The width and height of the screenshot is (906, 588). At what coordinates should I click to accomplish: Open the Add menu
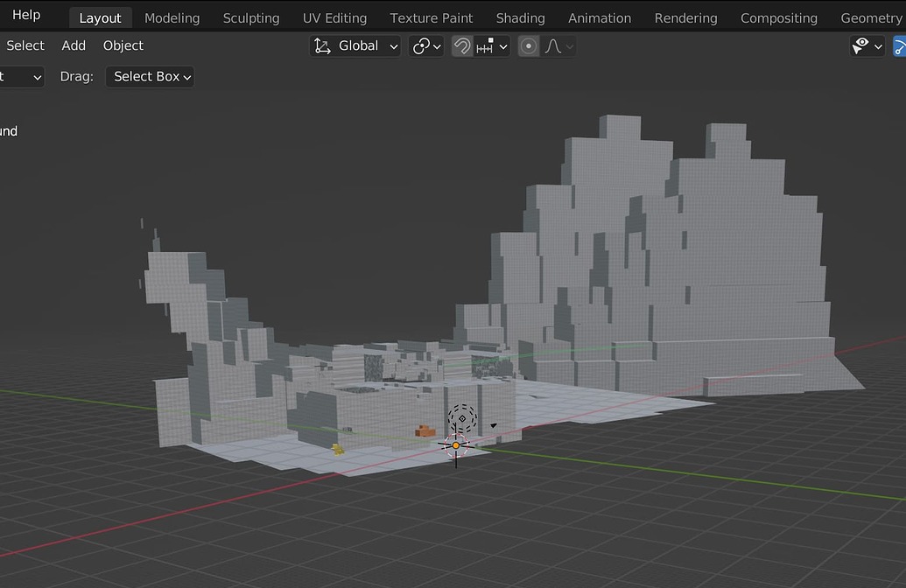click(x=74, y=45)
